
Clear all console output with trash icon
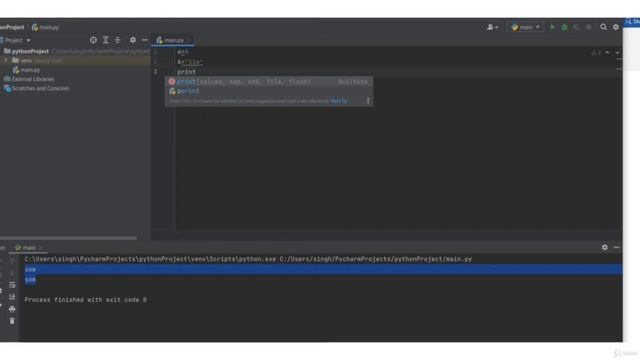click(12, 321)
